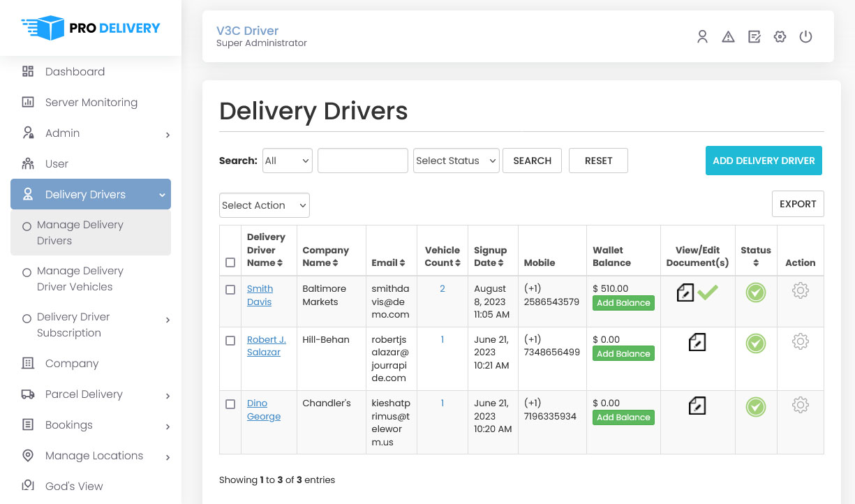The width and height of the screenshot is (855, 504).
Task: Open the alert warning triangle icon
Action: (x=728, y=37)
